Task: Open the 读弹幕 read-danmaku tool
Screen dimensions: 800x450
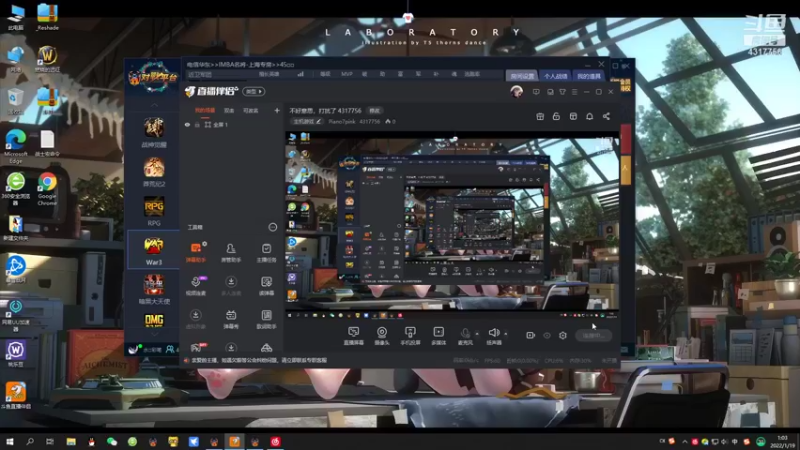Action: 266,286
